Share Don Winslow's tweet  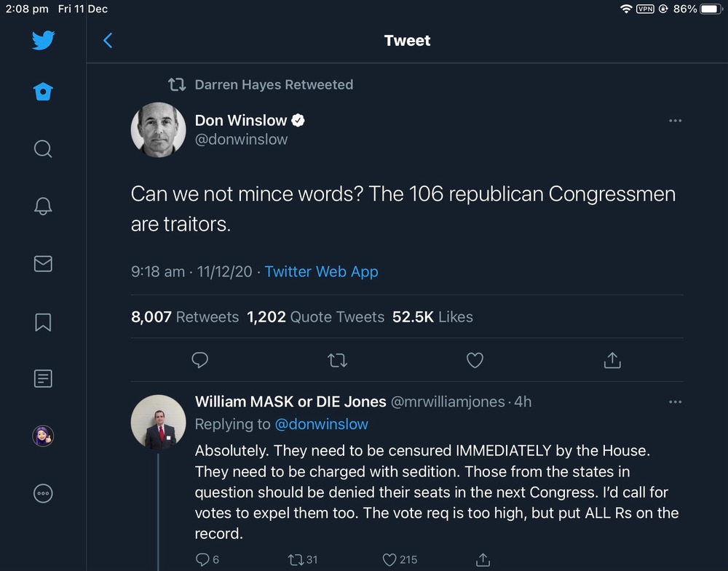612,360
